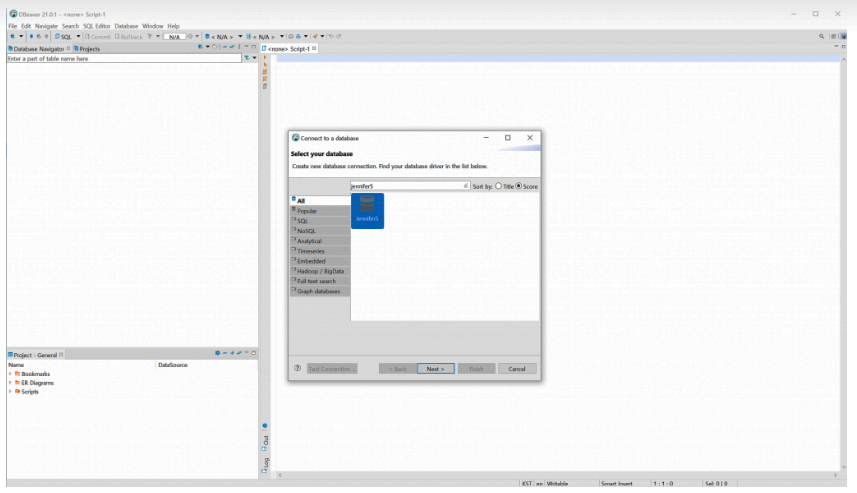Click Smart Insert status bar entry
857x493 pixels.
(x=617, y=483)
